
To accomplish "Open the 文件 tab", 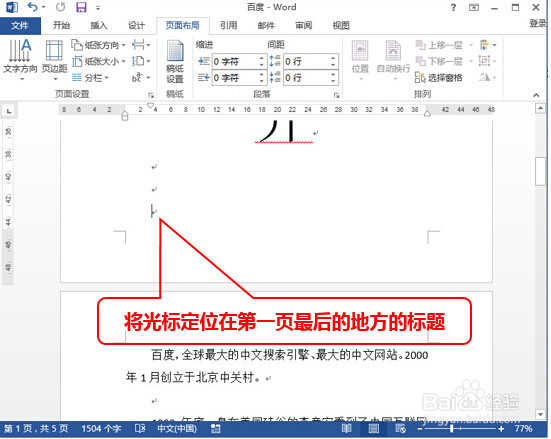I will 20,25.
